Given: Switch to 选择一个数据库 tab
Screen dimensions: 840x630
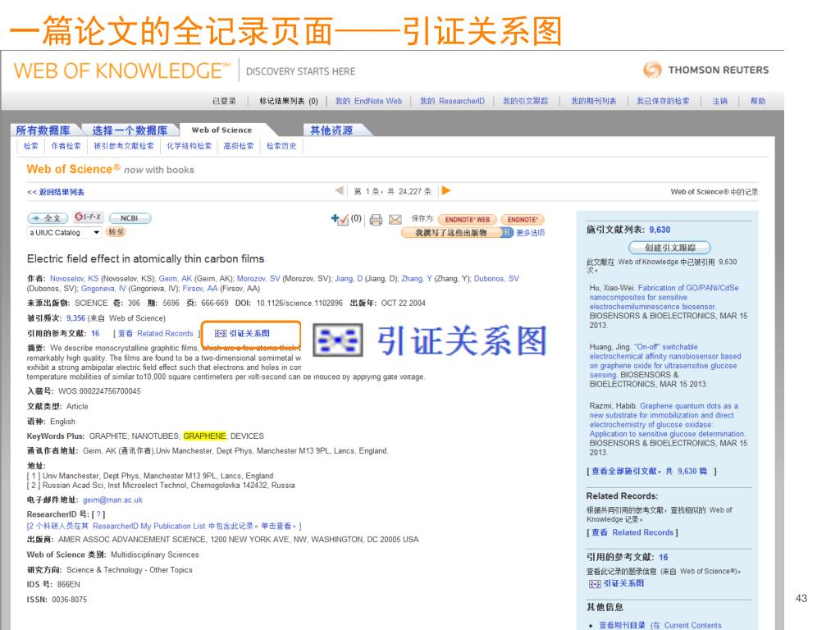Looking at the screenshot, I should tap(130, 130).
